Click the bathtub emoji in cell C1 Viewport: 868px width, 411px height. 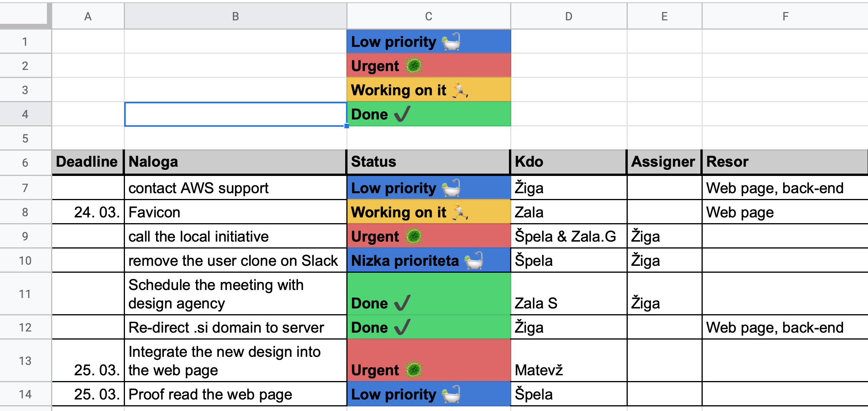pyautogui.click(x=451, y=41)
